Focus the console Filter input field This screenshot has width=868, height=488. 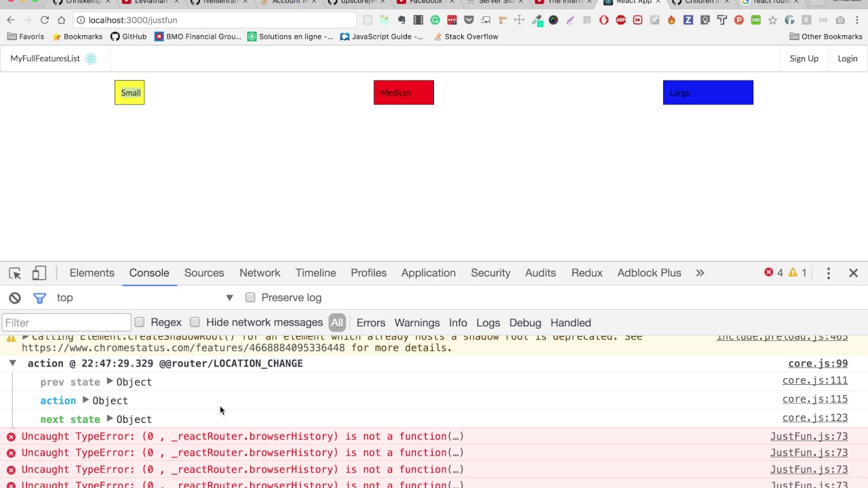[66, 323]
